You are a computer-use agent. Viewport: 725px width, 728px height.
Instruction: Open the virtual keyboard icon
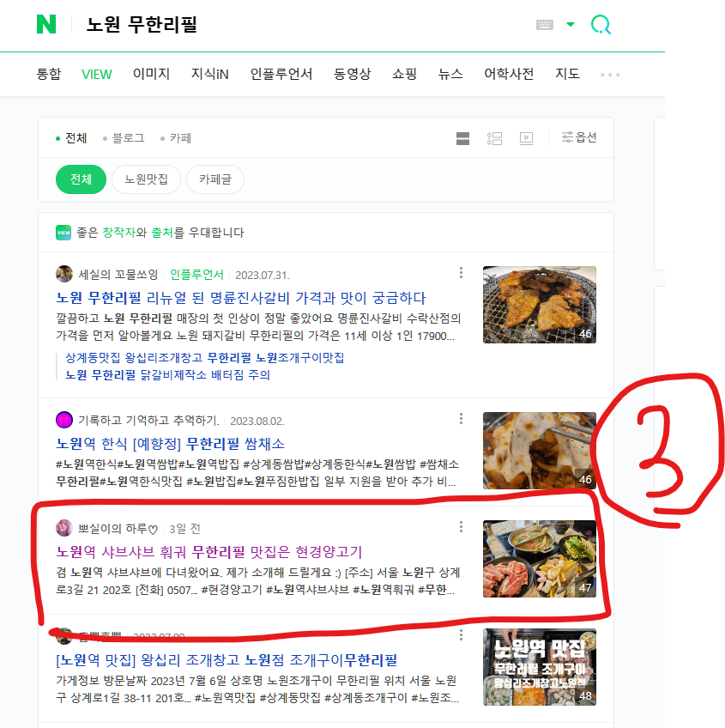pos(545,25)
